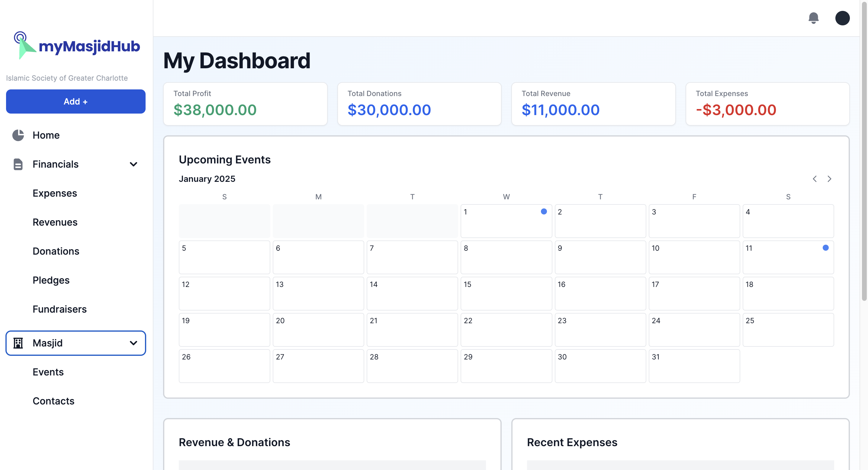Click the Total Donations card
Image resolution: width=868 pixels, height=470 pixels.
click(x=419, y=104)
